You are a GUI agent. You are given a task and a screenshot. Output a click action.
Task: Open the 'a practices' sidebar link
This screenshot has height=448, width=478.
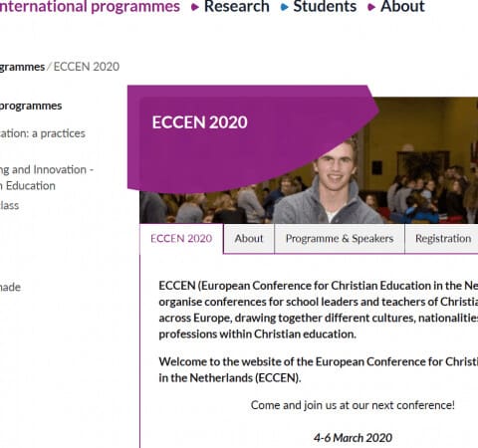tap(43, 133)
